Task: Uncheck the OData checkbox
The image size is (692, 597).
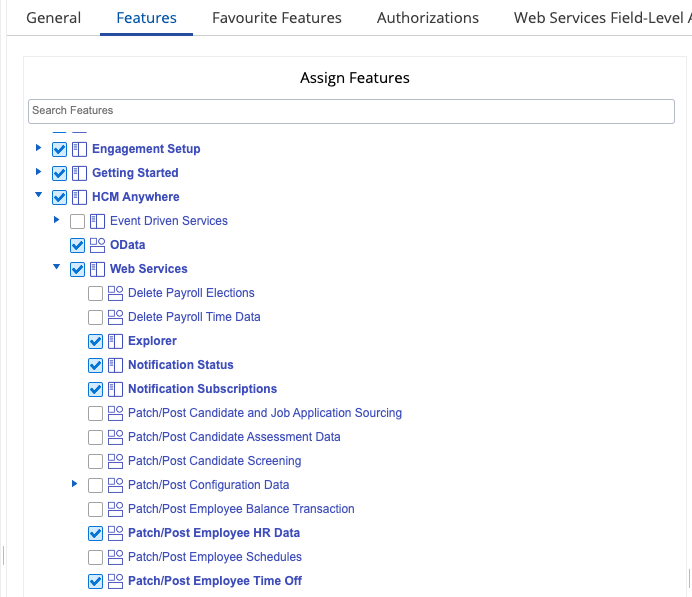Action: point(77,245)
